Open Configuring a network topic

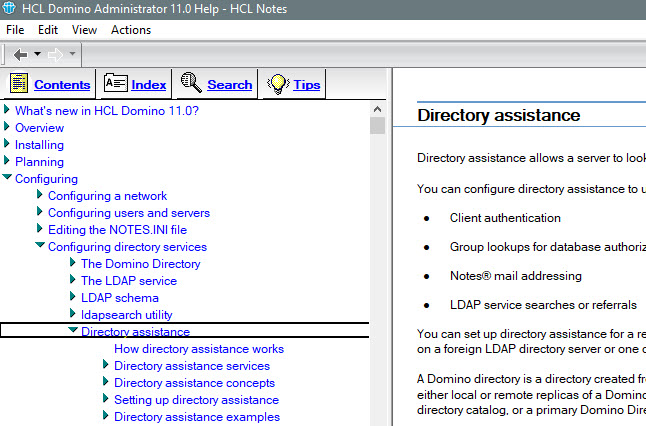tap(108, 196)
